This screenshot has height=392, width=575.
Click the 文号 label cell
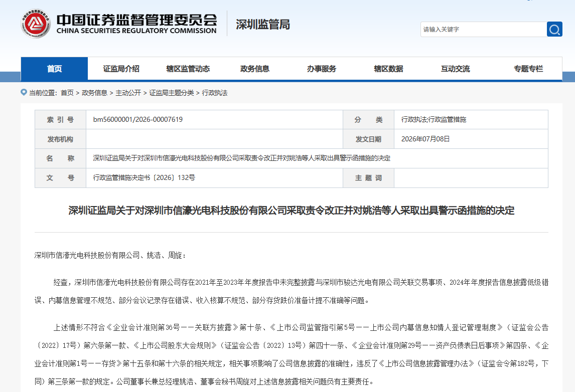[x=61, y=177]
